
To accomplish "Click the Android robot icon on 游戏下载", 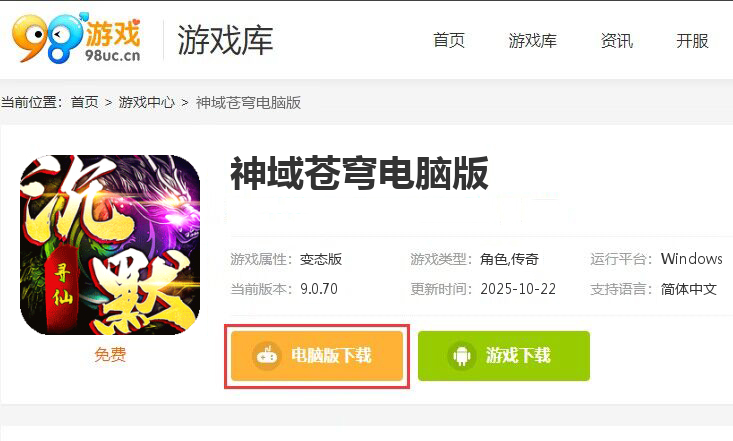I will point(462,356).
